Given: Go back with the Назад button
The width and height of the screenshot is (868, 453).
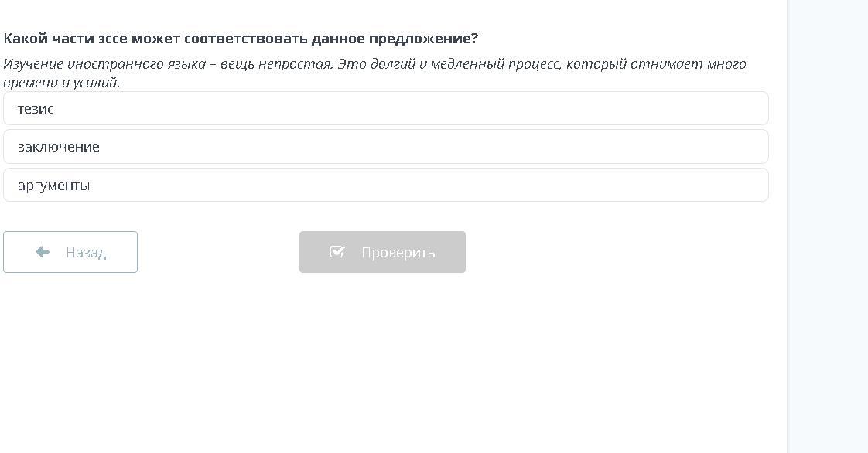Looking at the screenshot, I should 70,252.
